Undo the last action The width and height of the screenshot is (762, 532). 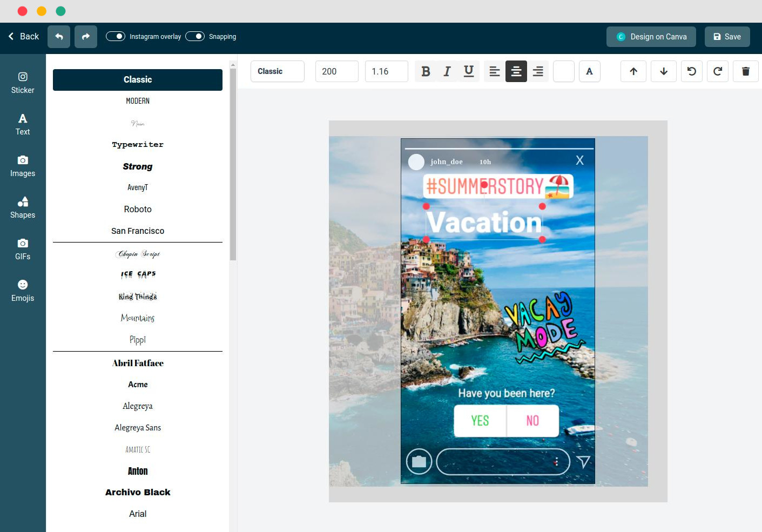59,36
